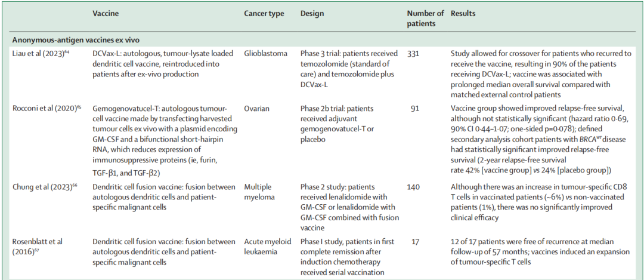This screenshot has width=644, height=280.
Task: Click the Number of patients header
Action: click(x=425, y=19)
